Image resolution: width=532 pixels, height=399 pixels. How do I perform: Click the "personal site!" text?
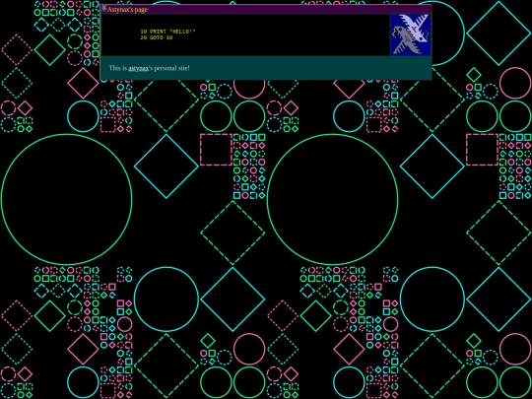pyautogui.click(x=171, y=68)
